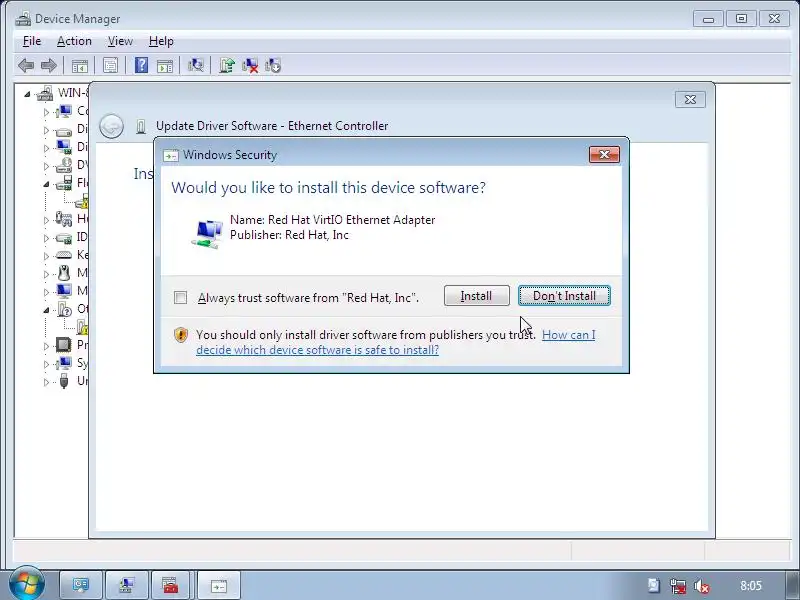Click the Forward arrow in Device Manager toolbar
Screen dimensions: 800x600
(x=48, y=65)
